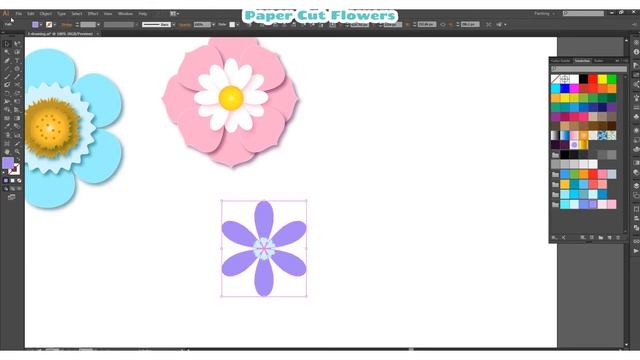Viewport: 640px width, 360px height.
Task: Reset to default fill and stroke
Action: [x=4, y=173]
